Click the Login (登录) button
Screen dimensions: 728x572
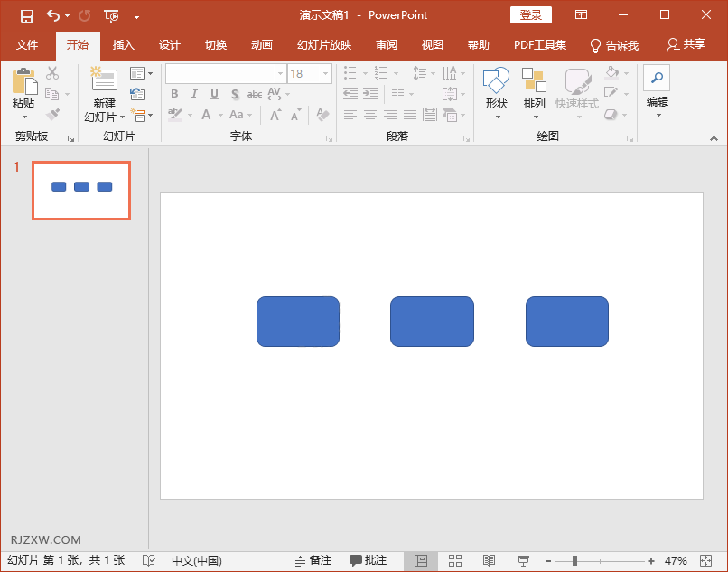point(531,15)
